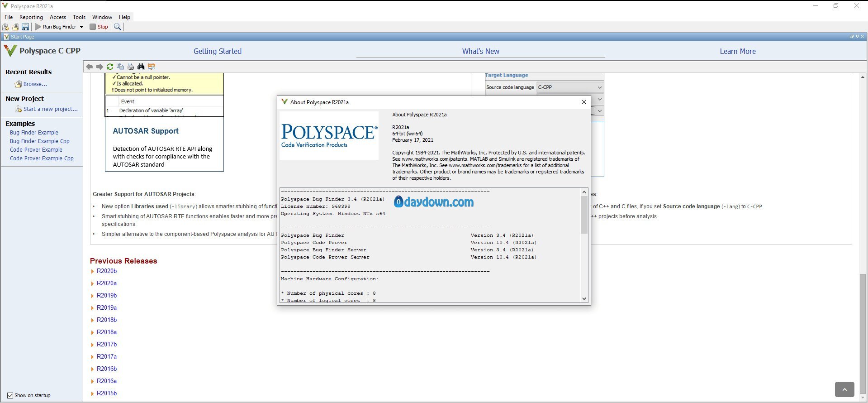Click the New Project toolbar icon
Image resolution: width=868 pixels, height=403 pixels.
(6, 27)
